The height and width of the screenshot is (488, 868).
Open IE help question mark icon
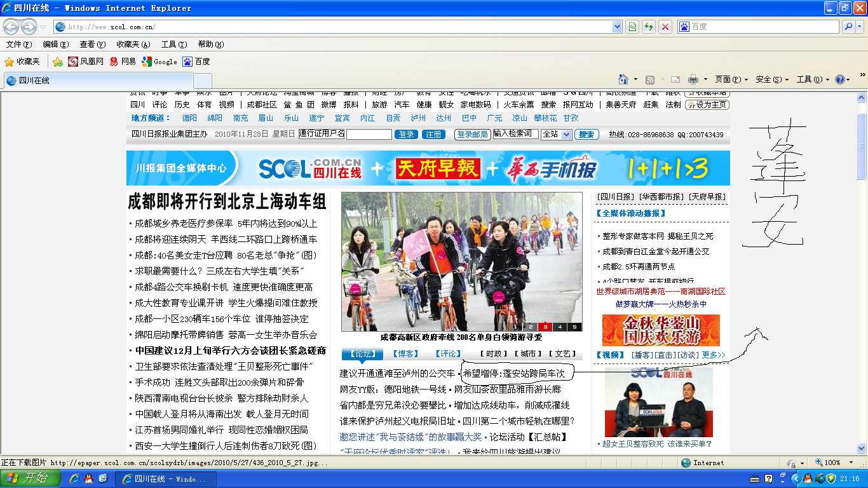point(839,79)
